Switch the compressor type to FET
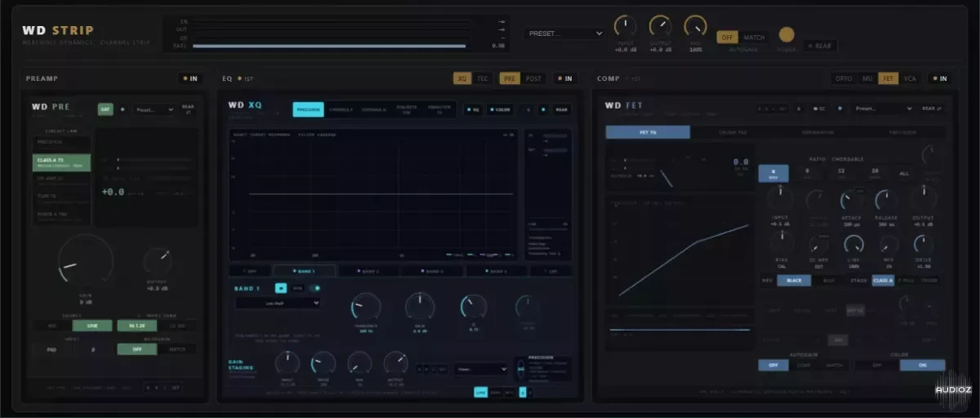Screen dimensions: 980x418 888,78
